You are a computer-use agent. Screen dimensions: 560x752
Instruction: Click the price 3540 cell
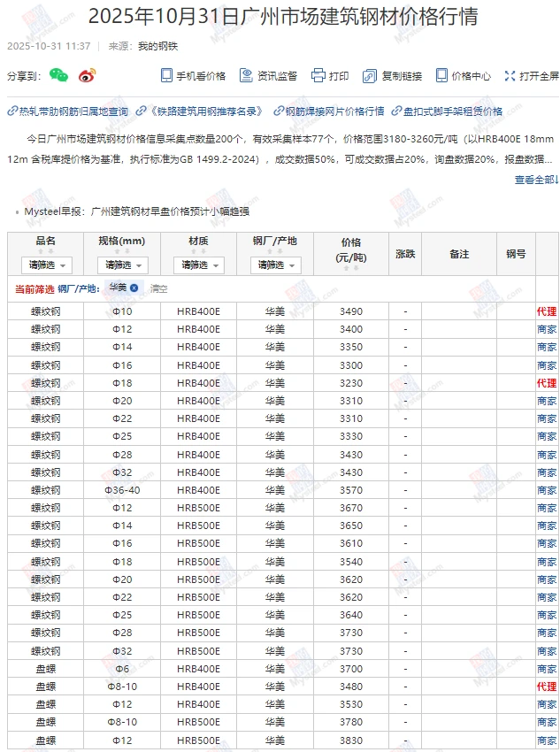click(351, 562)
